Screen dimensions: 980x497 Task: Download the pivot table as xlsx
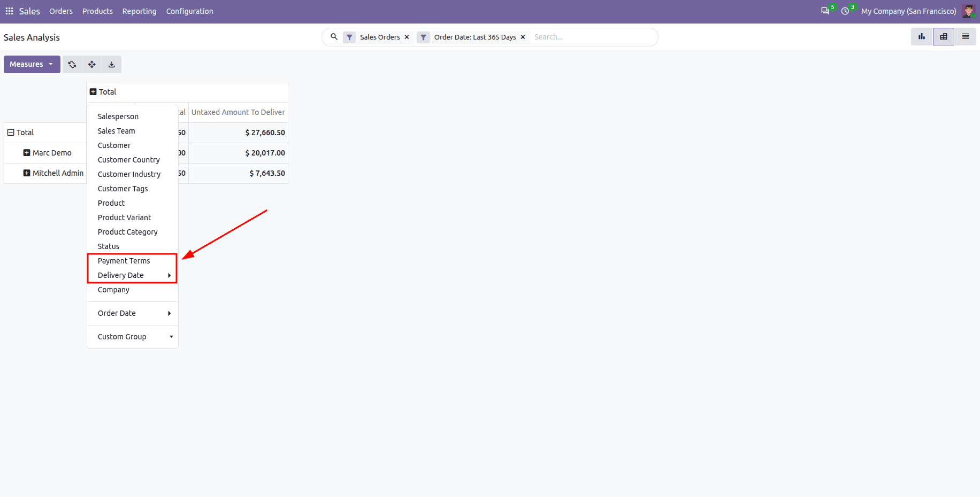tap(112, 65)
